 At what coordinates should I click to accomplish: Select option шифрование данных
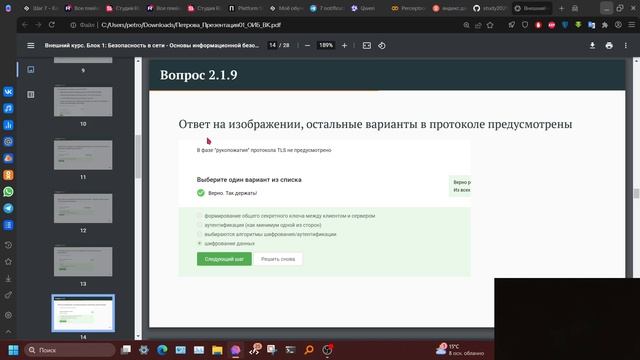point(200,243)
